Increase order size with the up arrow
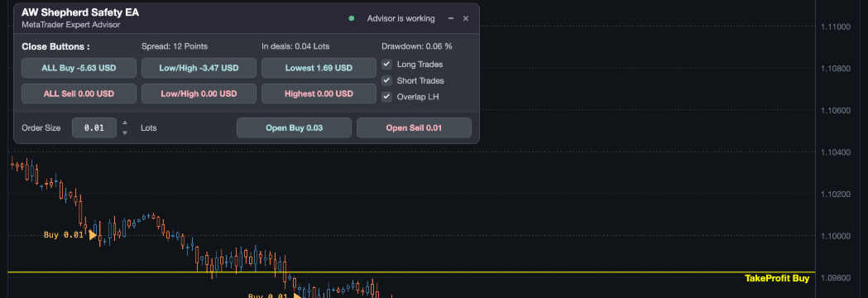Screen dimensions: 868x298 coord(125,123)
